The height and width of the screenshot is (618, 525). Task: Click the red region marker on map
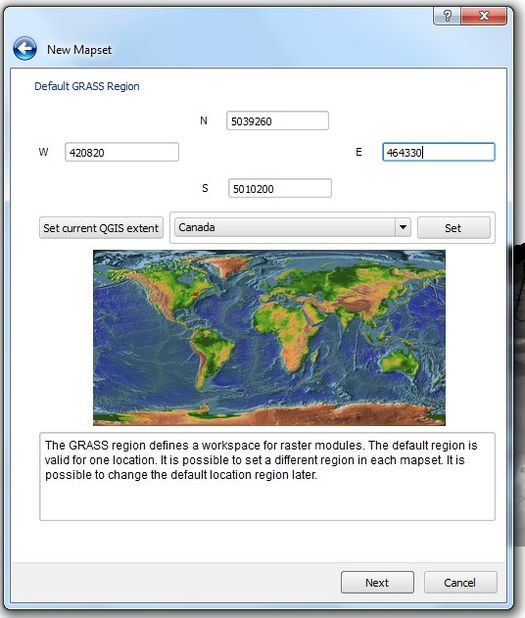[x=195, y=294]
